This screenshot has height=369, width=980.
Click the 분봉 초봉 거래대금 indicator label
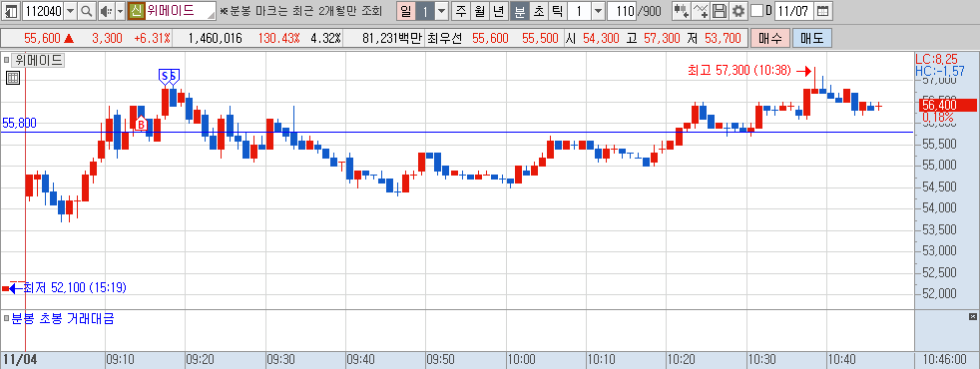pos(63,319)
